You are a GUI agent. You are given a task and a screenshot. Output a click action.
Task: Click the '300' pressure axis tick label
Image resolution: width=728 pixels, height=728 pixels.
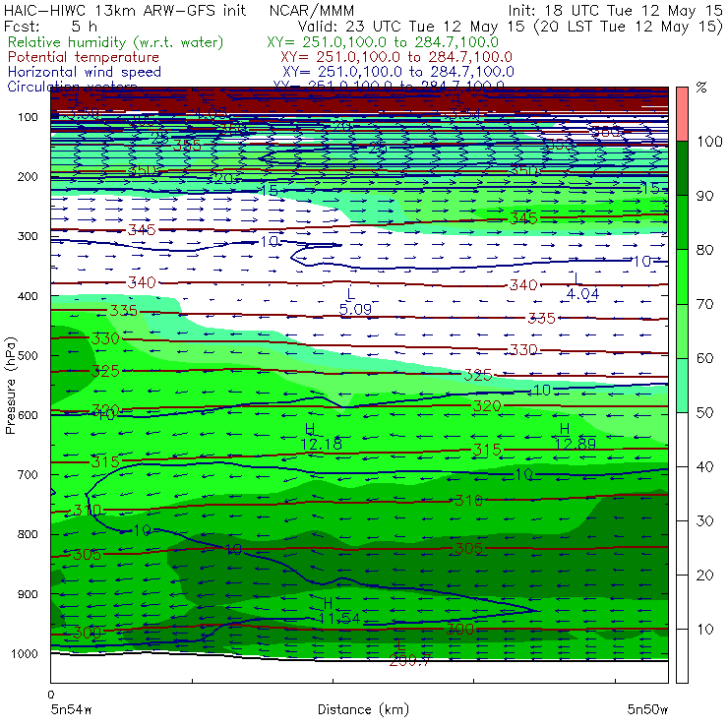[x=28, y=236]
